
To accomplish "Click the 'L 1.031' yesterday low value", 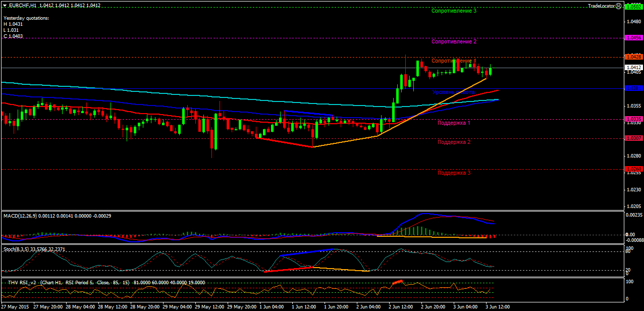I will [11, 30].
